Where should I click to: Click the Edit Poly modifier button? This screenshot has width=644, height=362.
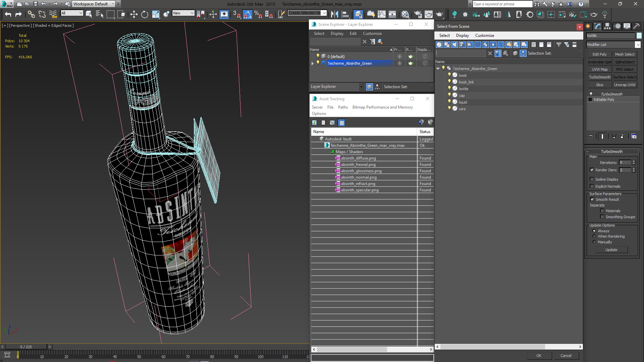(599, 54)
